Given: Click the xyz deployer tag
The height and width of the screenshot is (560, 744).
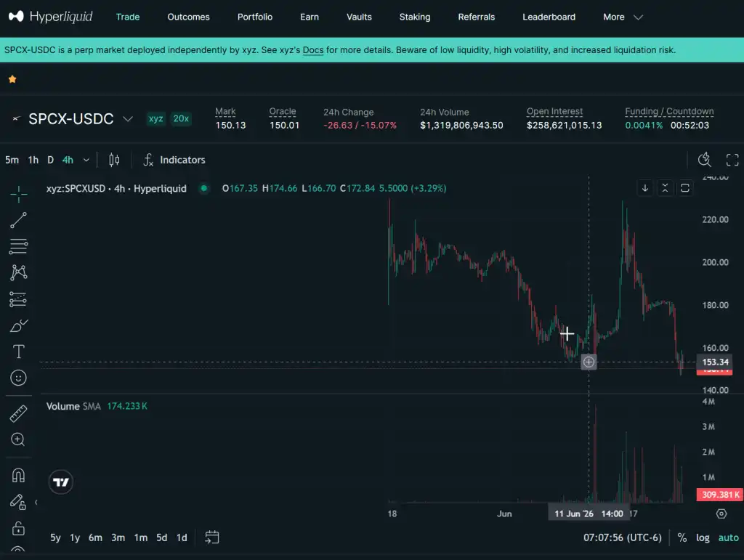Looking at the screenshot, I should point(155,118).
